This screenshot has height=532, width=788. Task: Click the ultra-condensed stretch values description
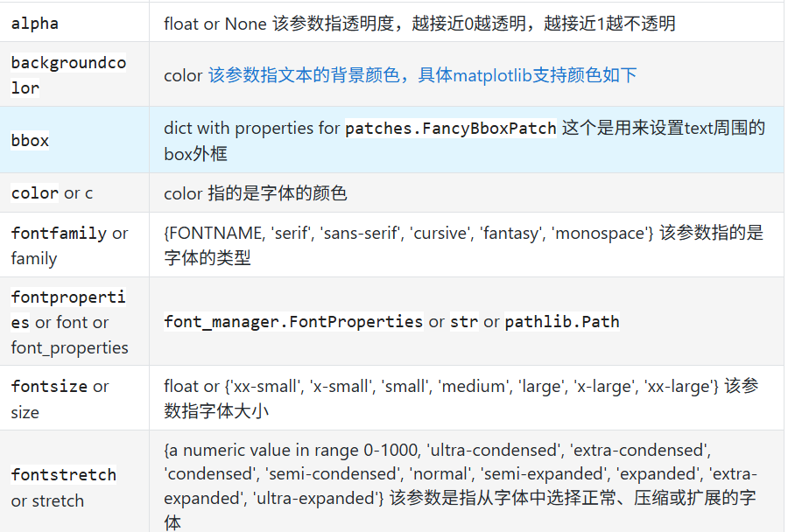[x=461, y=486]
